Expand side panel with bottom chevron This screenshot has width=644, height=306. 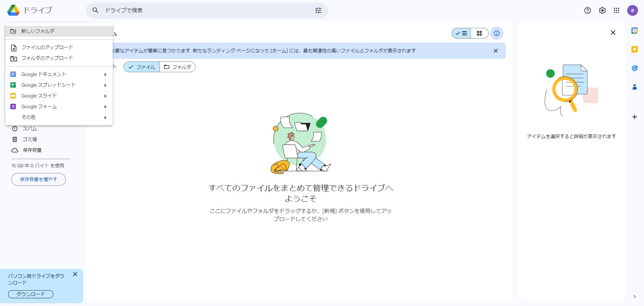[x=635, y=297]
